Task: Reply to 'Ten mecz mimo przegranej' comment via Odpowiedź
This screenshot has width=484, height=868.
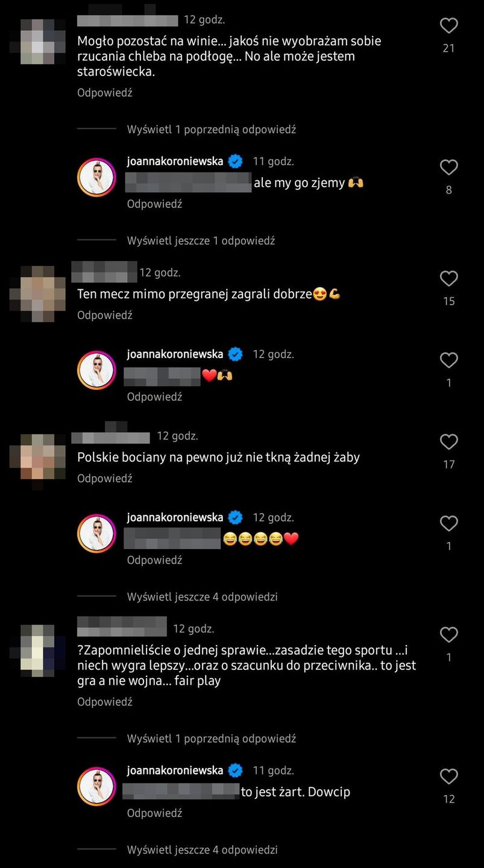Action: [x=105, y=315]
